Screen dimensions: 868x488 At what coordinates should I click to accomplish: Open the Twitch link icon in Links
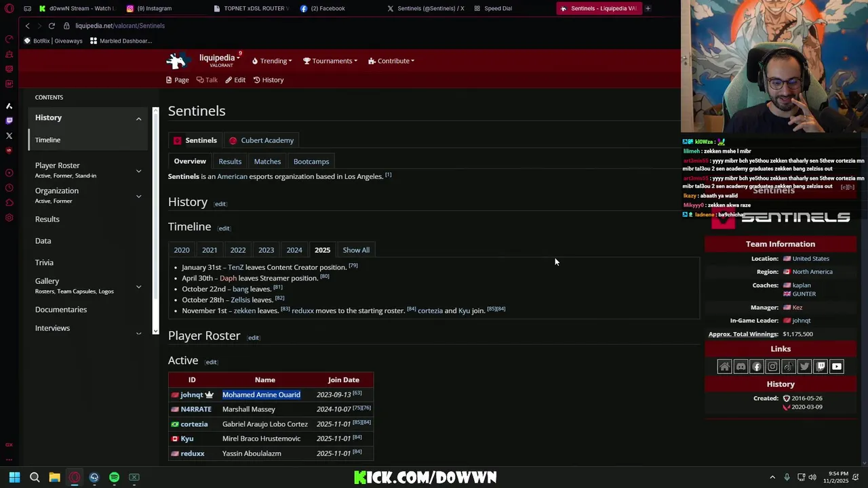point(821,367)
